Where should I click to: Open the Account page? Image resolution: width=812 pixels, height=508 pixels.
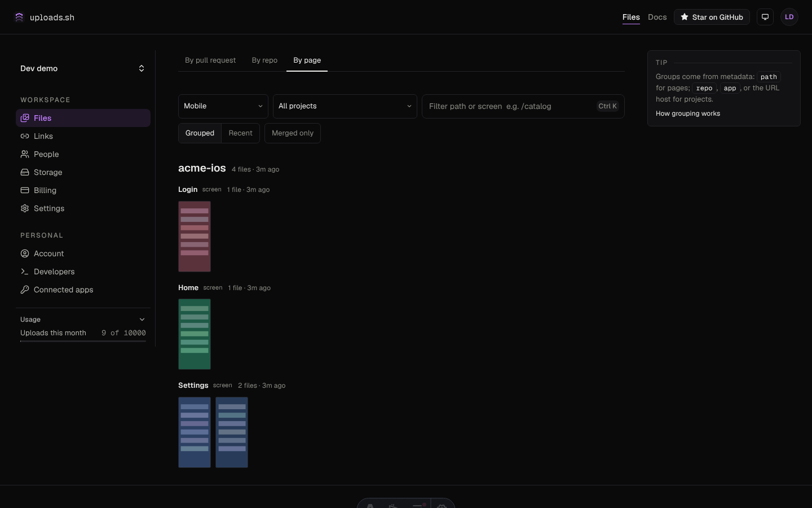83,253
